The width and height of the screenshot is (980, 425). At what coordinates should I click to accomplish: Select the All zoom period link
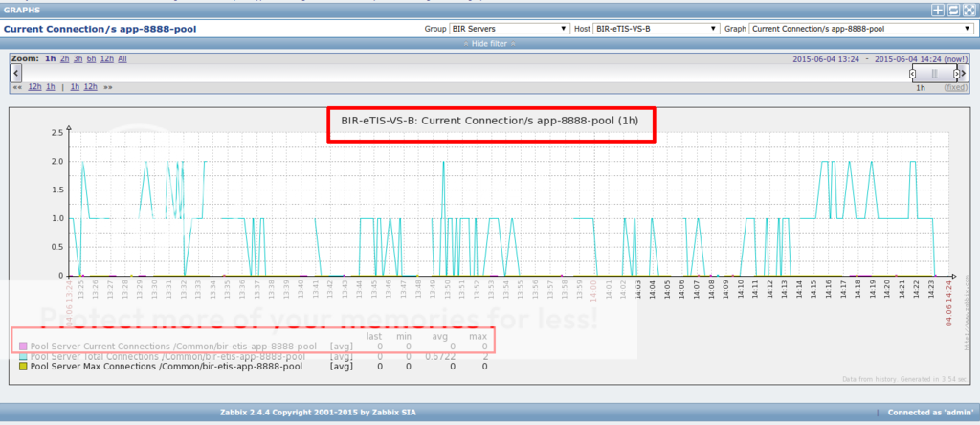[122, 59]
